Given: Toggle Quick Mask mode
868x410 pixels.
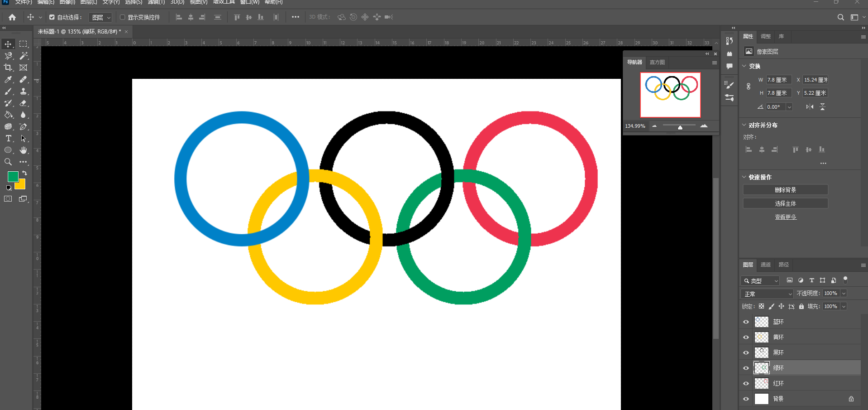Looking at the screenshot, I should pos(8,198).
